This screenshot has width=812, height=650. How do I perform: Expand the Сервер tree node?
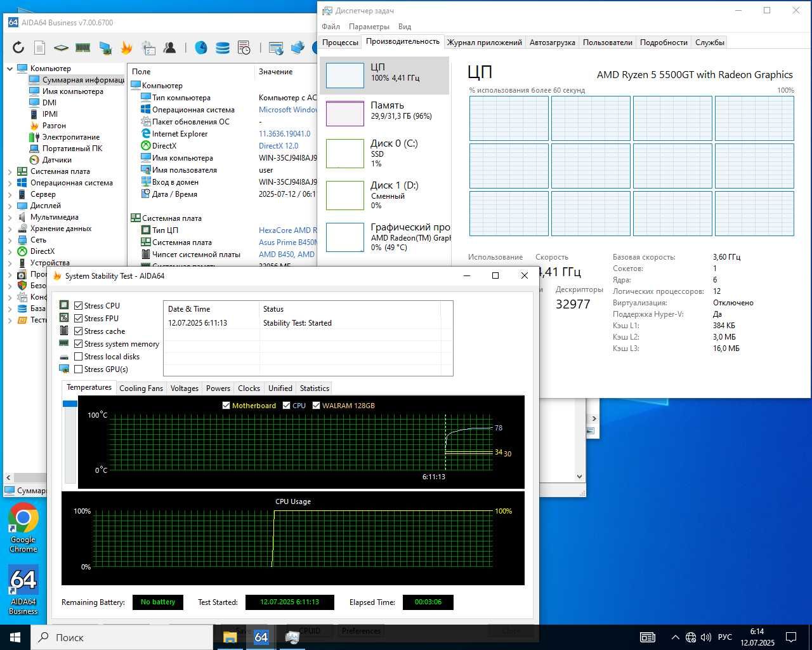point(10,194)
